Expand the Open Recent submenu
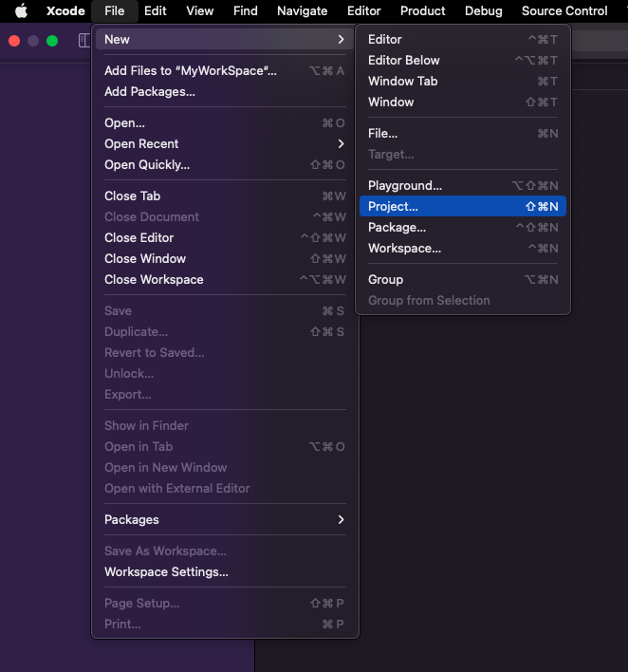Image resolution: width=628 pixels, height=672 pixels. tap(225, 144)
